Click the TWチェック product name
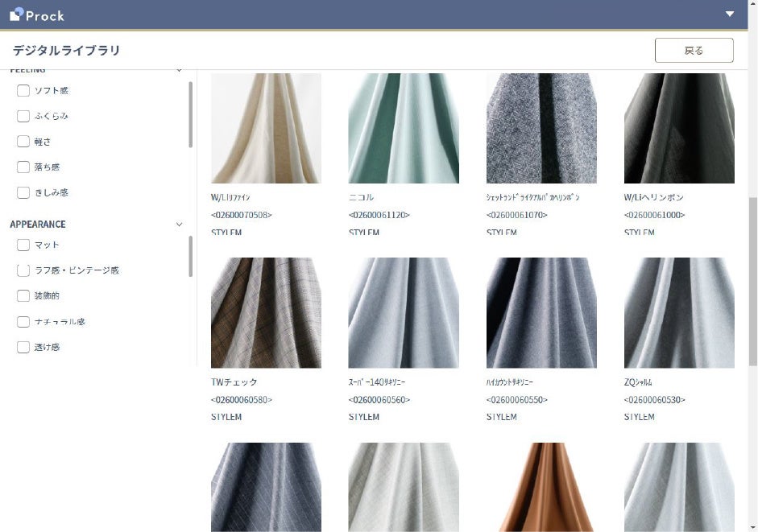This screenshot has height=532, width=758. click(234, 381)
